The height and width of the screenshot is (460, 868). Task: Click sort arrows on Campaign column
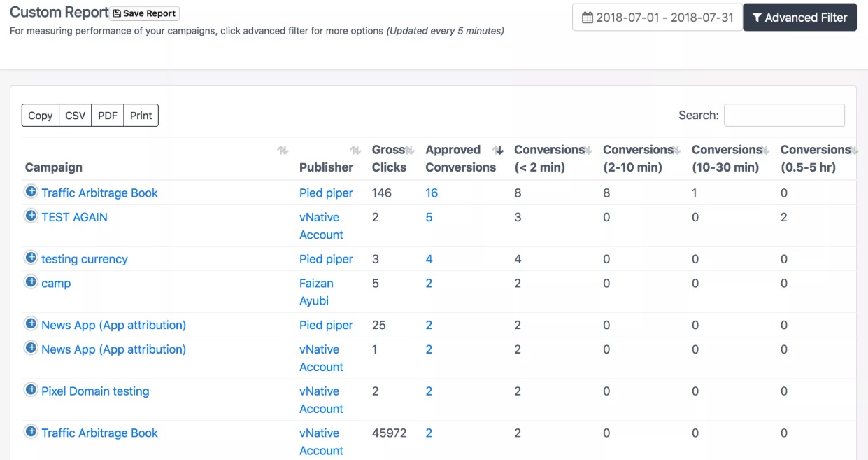pos(283,151)
